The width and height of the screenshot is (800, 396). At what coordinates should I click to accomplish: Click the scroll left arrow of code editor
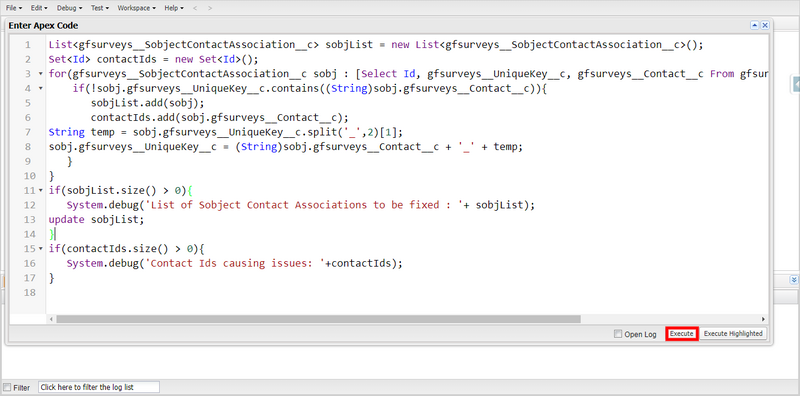pos(51,319)
